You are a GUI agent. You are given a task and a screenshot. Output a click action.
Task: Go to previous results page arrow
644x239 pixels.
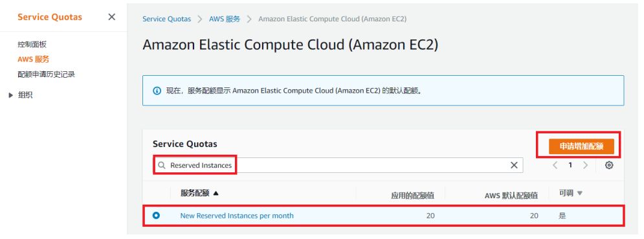pyautogui.click(x=555, y=165)
